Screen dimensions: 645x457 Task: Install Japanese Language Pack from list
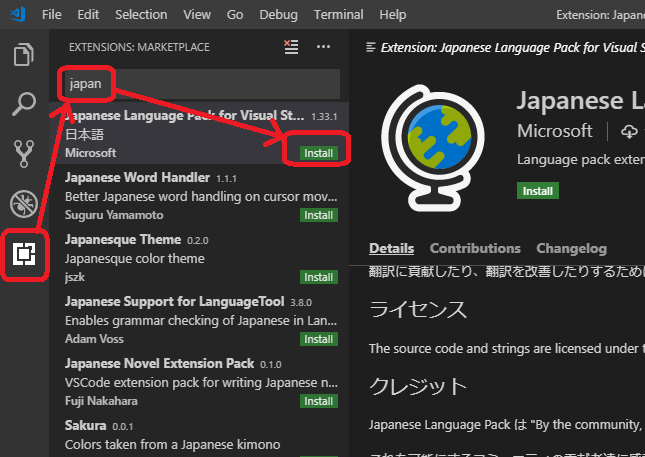click(319, 153)
